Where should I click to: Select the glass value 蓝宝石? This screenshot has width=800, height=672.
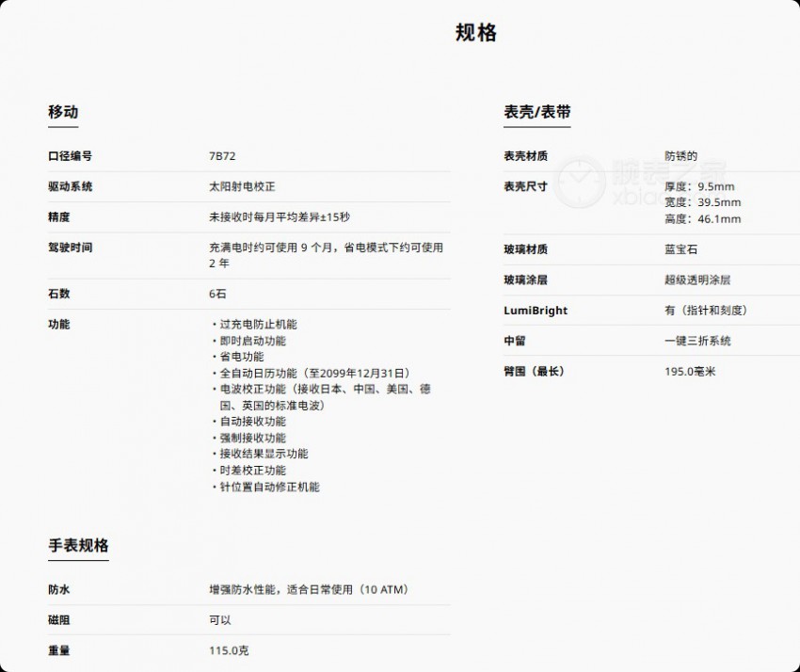pos(680,249)
